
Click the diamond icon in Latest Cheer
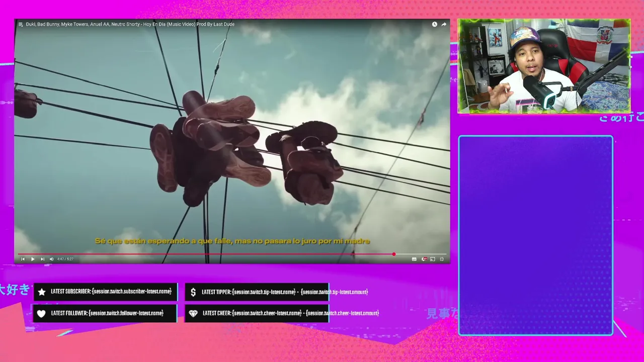[x=193, y=314]
